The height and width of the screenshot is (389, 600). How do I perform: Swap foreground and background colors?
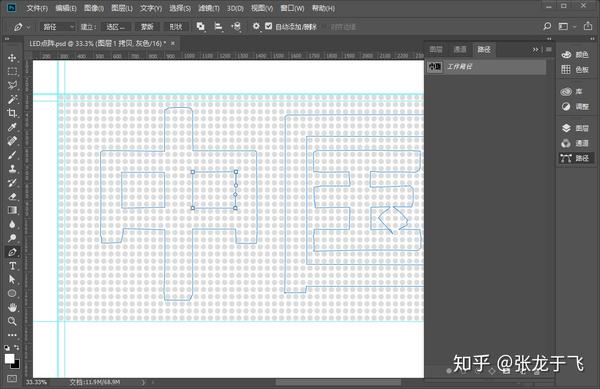[17, 347]
